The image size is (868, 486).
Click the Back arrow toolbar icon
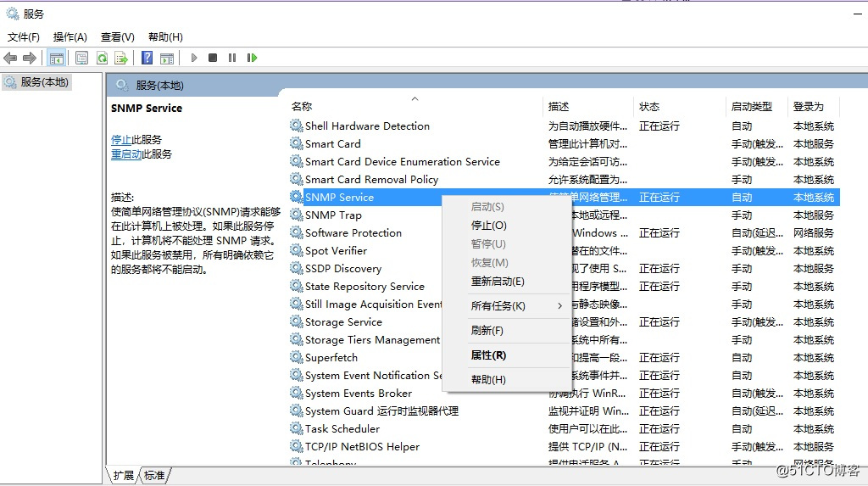(x=10, y=58)
